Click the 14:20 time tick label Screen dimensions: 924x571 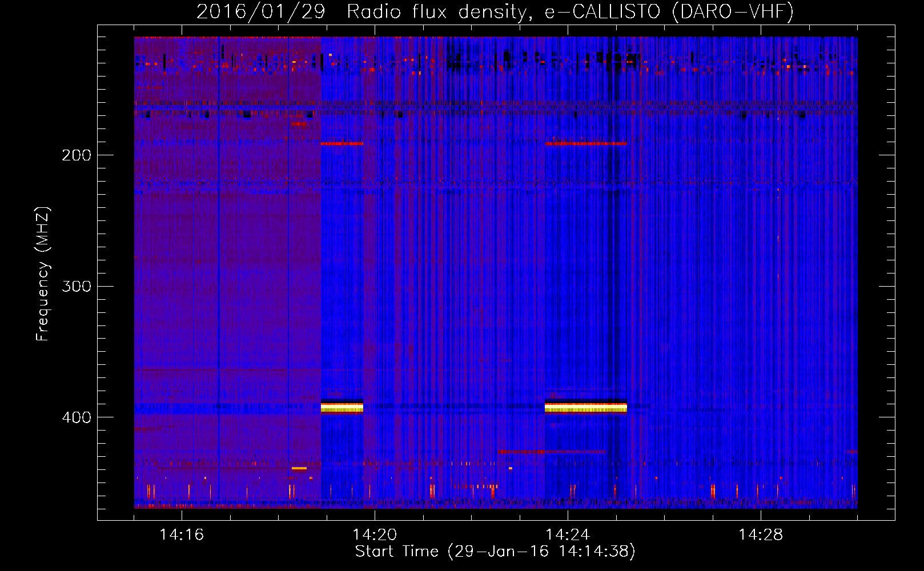point(375,535)
